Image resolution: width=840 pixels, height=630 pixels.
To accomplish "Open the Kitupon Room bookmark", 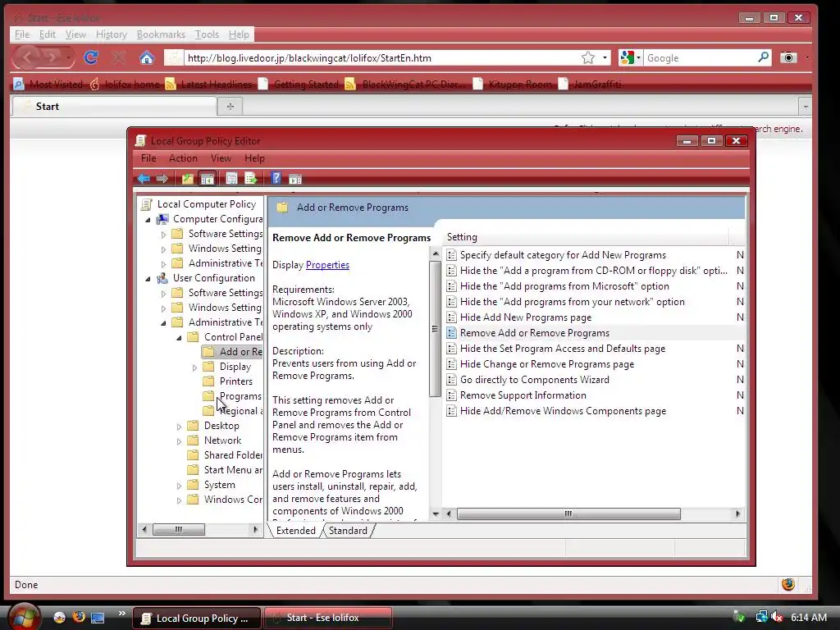I will [513, 84].
